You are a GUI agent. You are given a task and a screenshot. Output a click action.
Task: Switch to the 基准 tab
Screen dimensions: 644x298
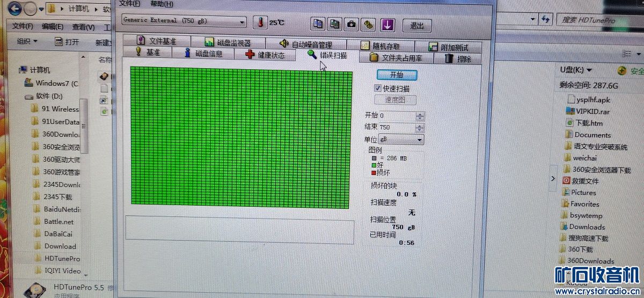(147, 52)
